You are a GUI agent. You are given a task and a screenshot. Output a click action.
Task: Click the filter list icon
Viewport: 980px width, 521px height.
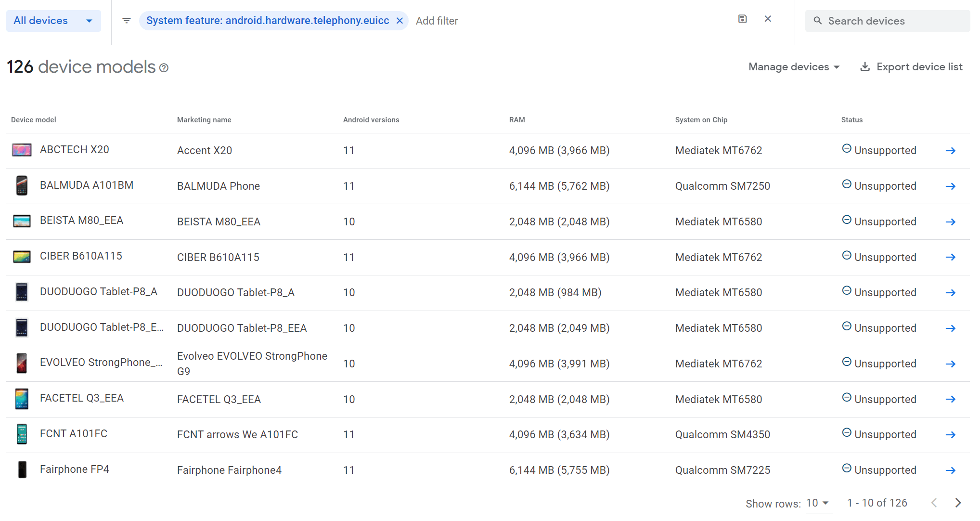click(127, 21)
